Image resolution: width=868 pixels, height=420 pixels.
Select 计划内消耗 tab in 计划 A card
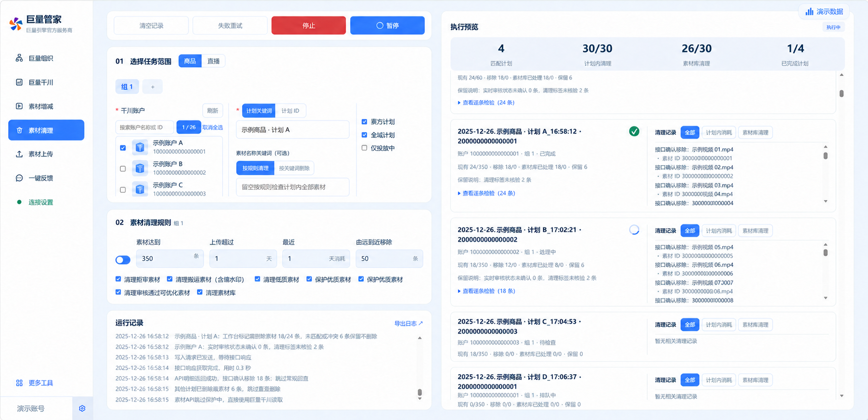[719, 132]
